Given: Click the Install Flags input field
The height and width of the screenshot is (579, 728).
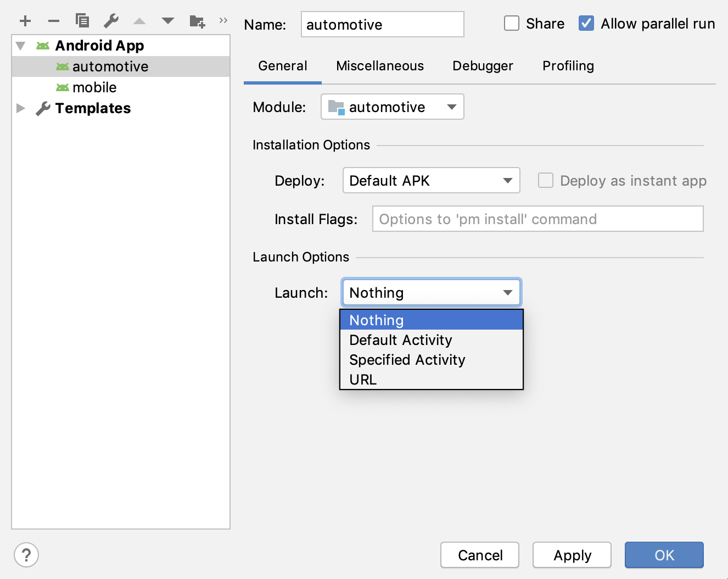Looking at the screenshot, I should pos(537,219).
